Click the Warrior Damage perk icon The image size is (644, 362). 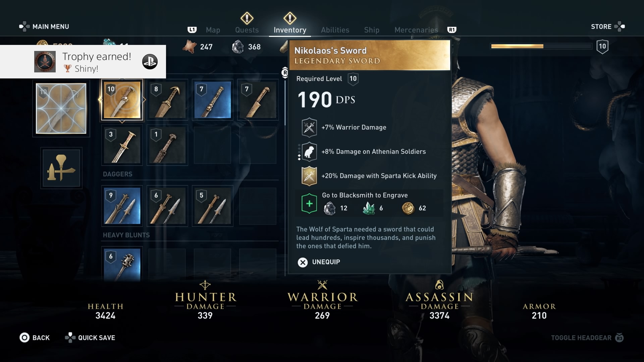(x=309, y=127)
